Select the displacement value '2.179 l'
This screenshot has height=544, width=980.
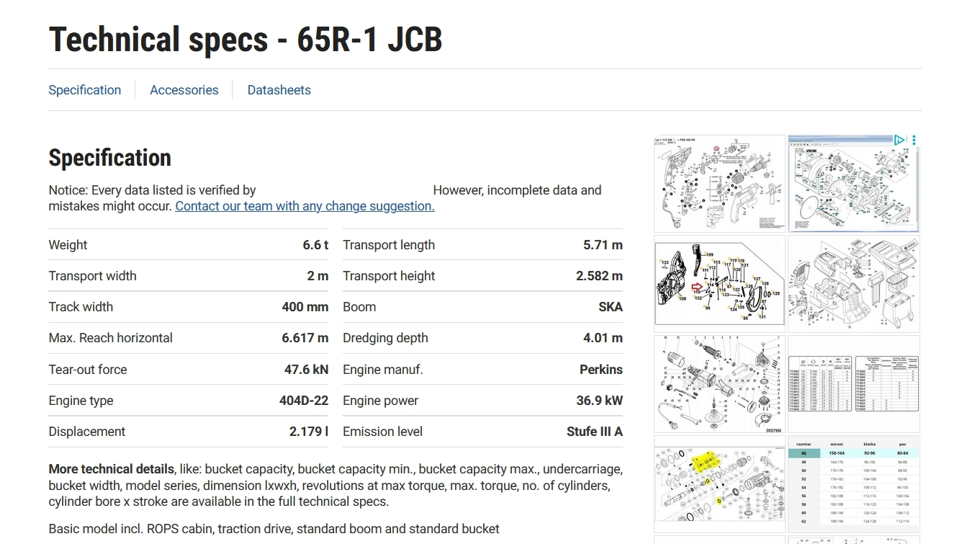(309, 432)
